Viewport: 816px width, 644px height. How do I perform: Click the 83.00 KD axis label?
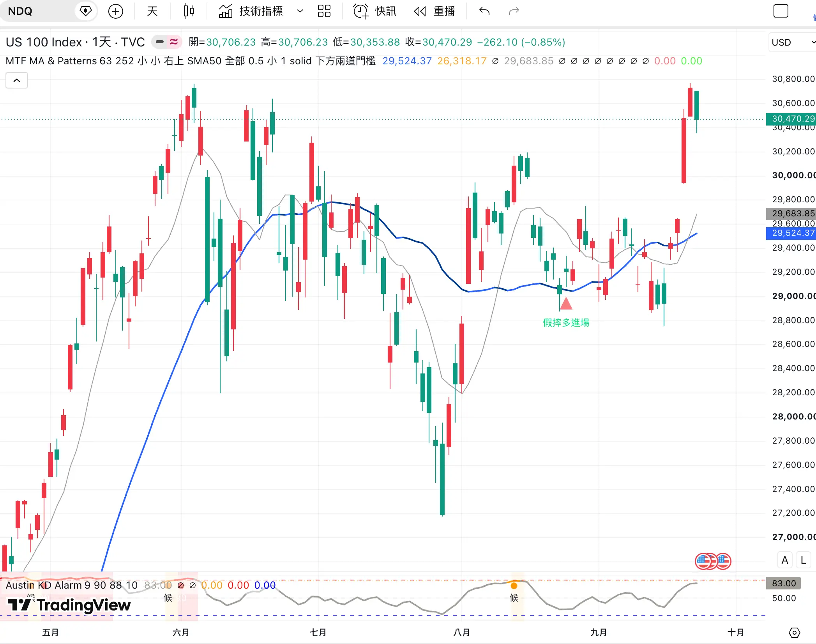point(784,583)
